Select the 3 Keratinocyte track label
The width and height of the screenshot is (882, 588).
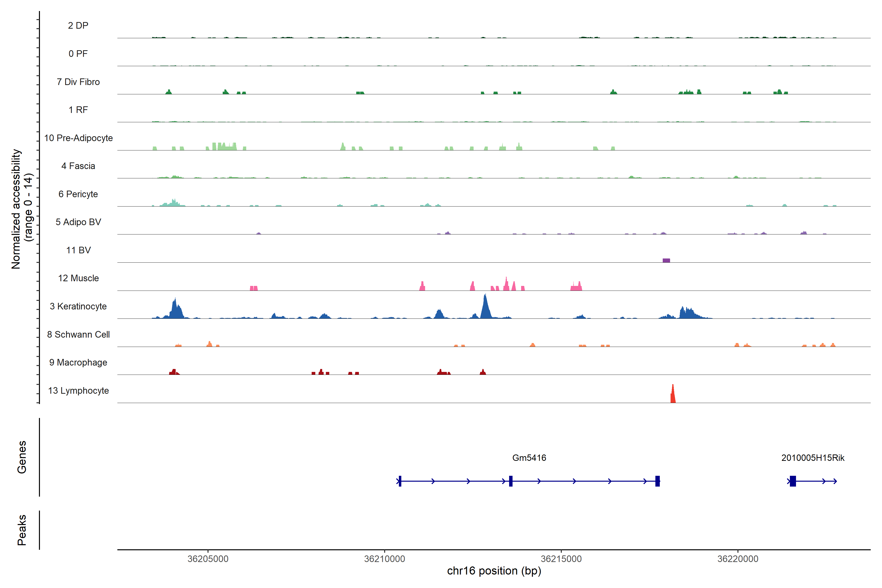tap(78, 306)
